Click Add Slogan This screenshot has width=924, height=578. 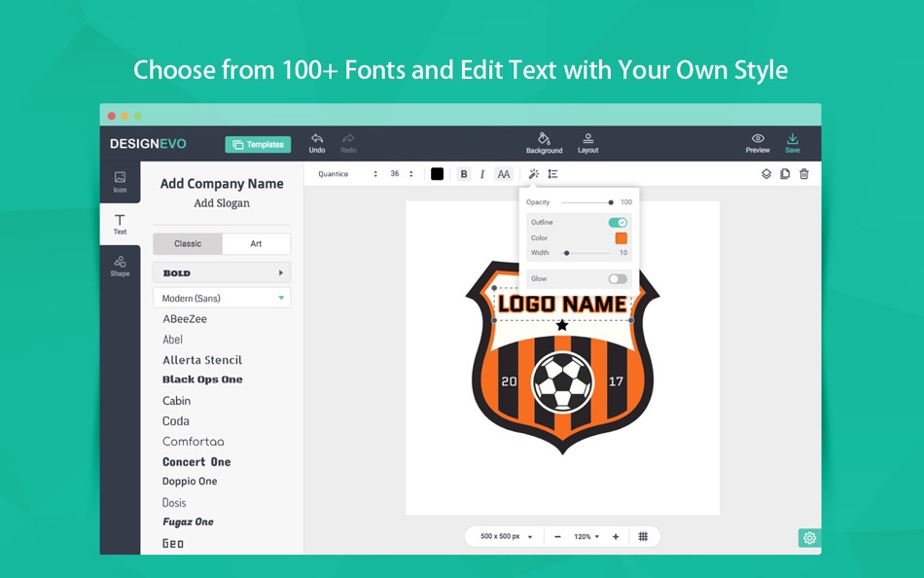tap(222, 203)
